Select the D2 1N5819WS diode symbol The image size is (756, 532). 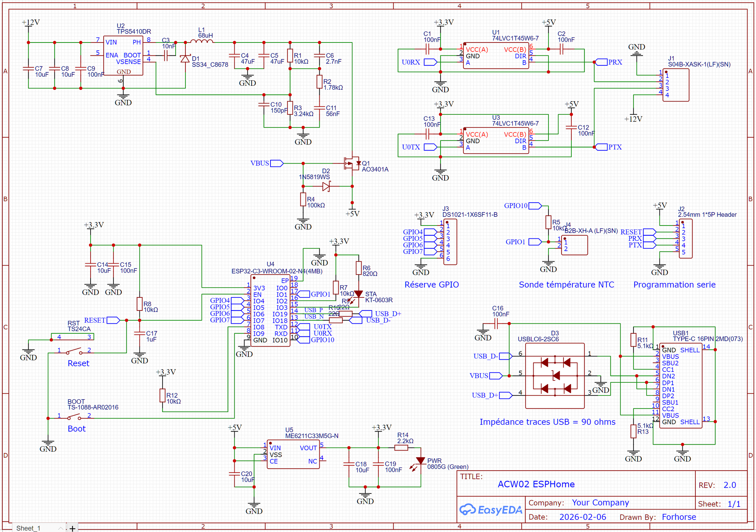tap(326, 187)
